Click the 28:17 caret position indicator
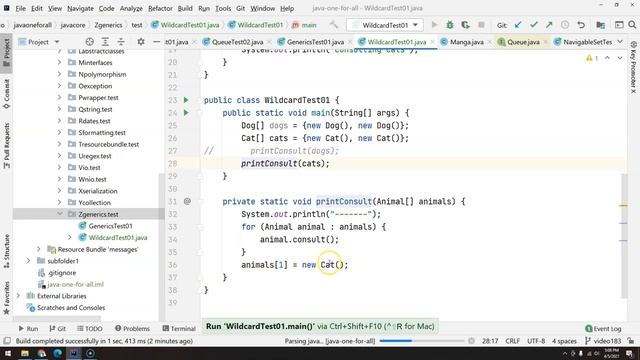640x360 pixels. 490,341
